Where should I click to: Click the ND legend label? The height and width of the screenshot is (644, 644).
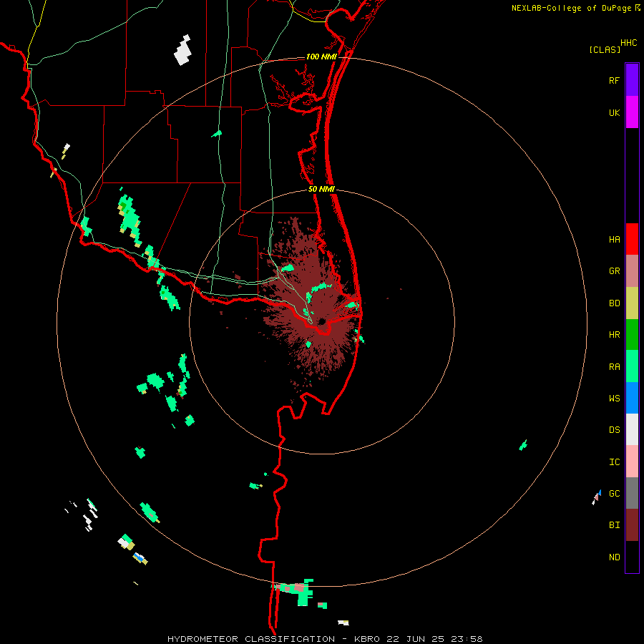coord(614,557)
